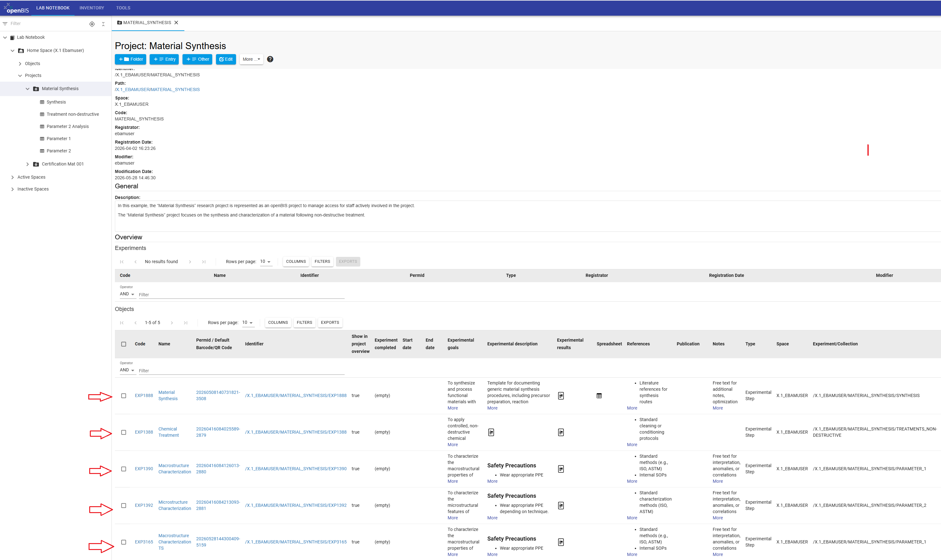Open the TOOLS menu
This screenshot has height=560, width=941.
[x=123, y=8]
